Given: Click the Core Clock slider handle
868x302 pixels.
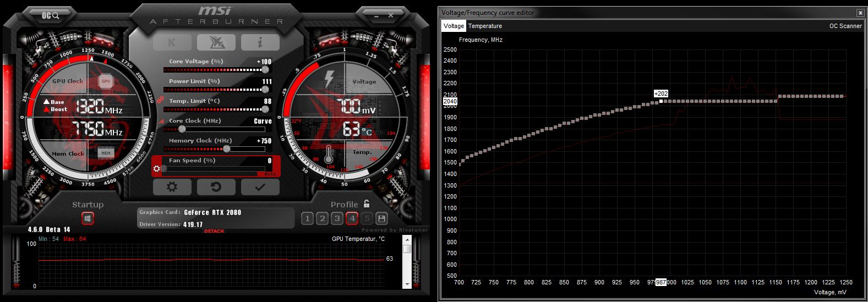Looking at the screenshot, I should [182, 129].
